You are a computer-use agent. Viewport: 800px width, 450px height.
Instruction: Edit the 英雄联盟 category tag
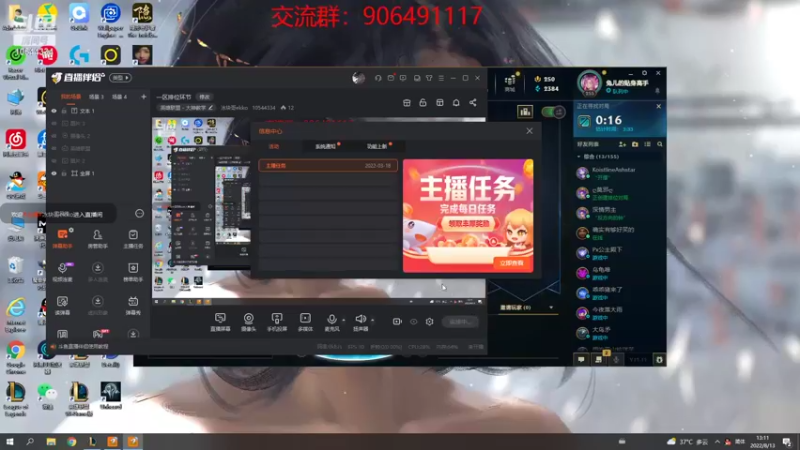pyautogui.click(x=186, y=108)
